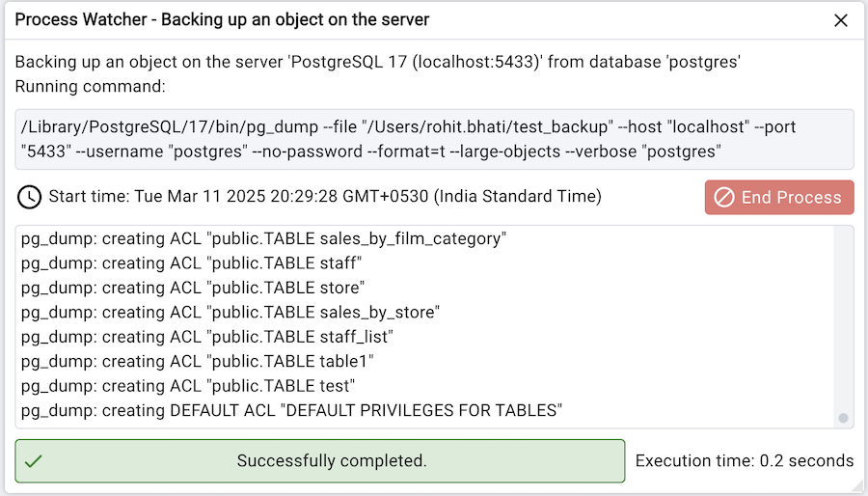Click the green checkmark success icon
Viewport: 868px width, 496px height.
click(34, 461)
